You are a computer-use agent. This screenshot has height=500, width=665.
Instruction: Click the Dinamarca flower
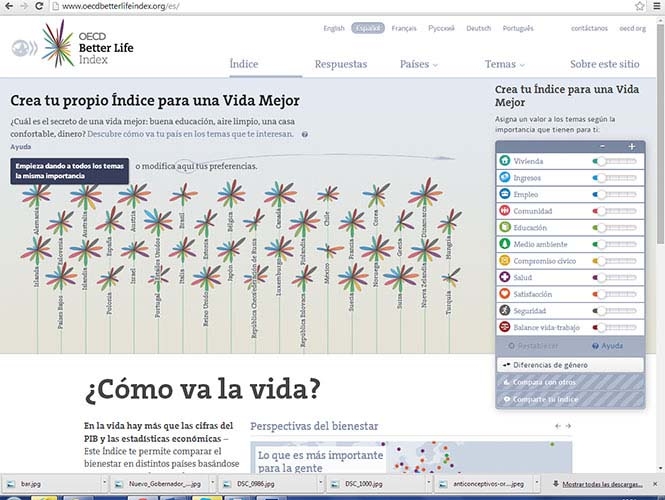425,193
